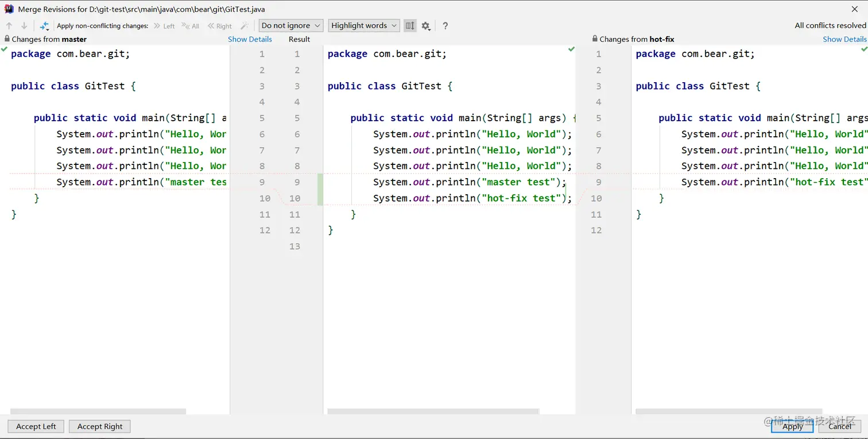Click Accept Left button
The height and width of the screenshot is (439, 868).
tap(36, 426)
